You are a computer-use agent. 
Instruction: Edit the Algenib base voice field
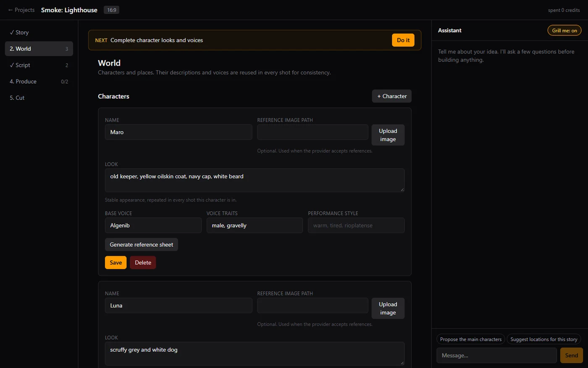(x=153, y=225)
